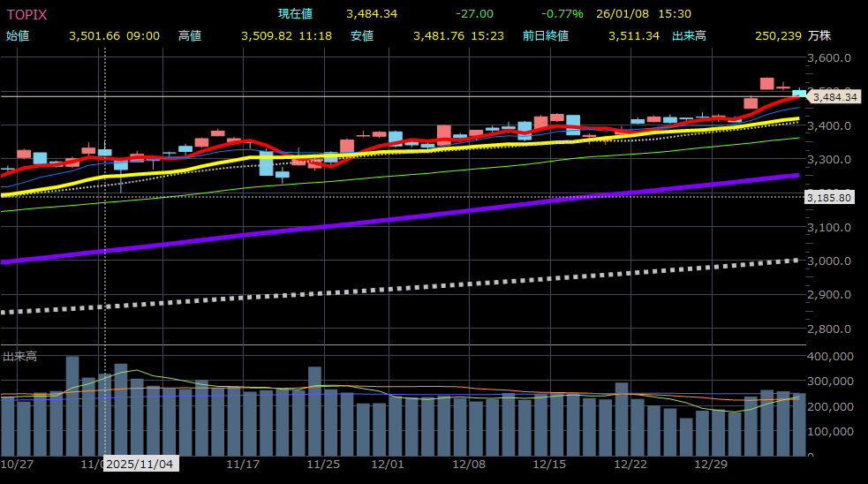Screen dimensions: 868x484
Task: Click the 前日終値 previous close label
Action: coord(545,36)
